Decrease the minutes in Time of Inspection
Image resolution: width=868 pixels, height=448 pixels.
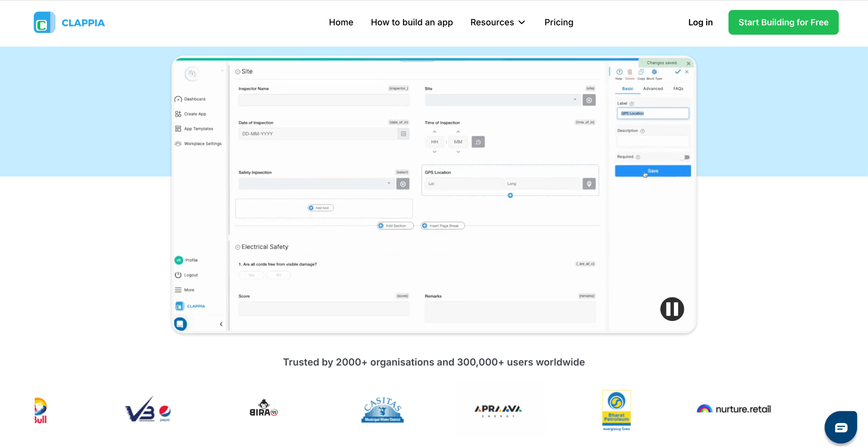pos(458,152)
